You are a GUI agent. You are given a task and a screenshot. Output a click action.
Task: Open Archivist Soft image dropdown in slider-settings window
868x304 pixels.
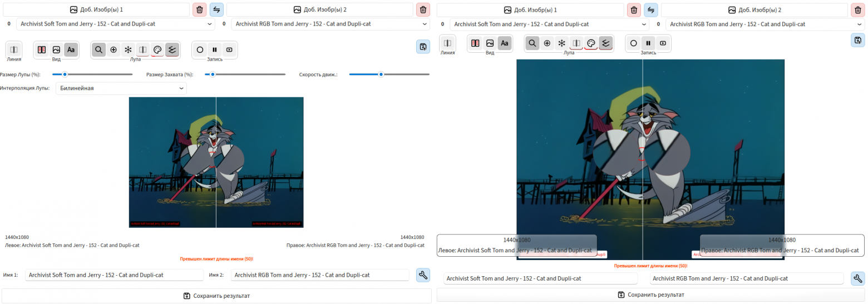tap(116, 24)
